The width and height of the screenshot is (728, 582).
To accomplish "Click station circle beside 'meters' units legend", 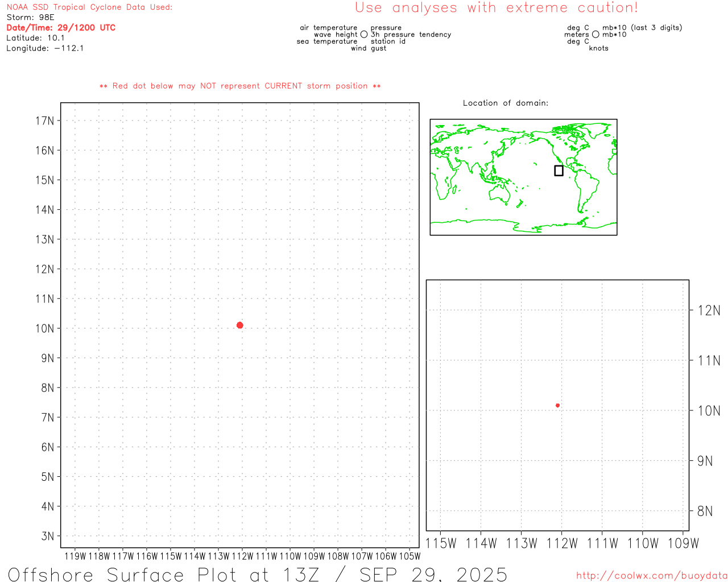I will 595,35.
